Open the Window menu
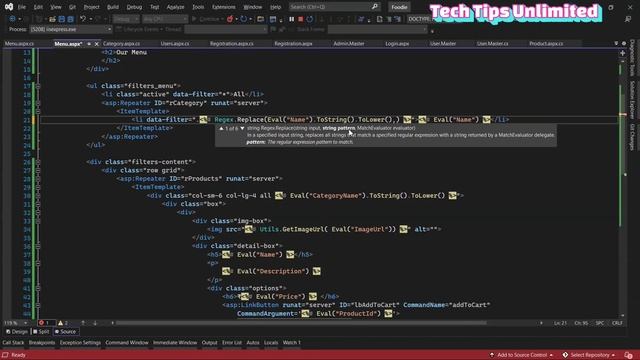Screen dimensions: 640x360 tap(253, 7)
